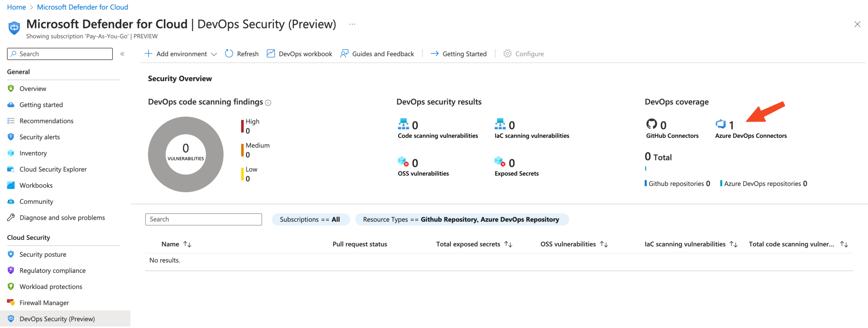This screenshot has height=328, width=868.
Task: Click the vulnerabilities donut chart
Action: tap(186, 154)
